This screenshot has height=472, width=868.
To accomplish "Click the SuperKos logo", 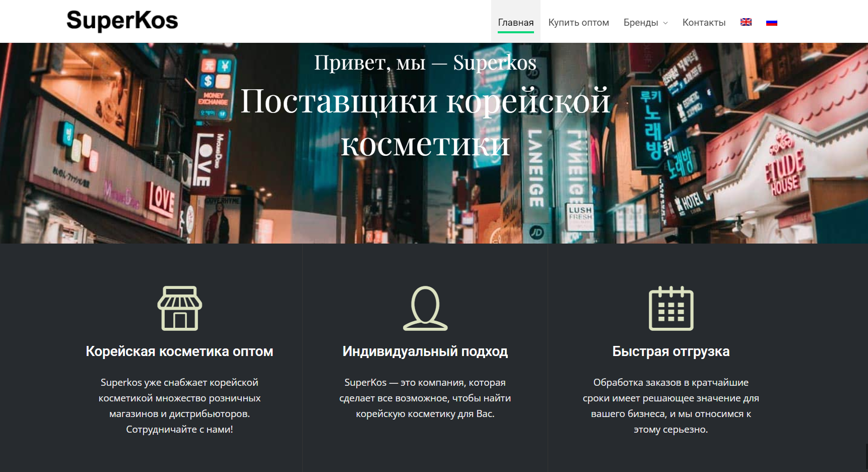I will [122, 21].
